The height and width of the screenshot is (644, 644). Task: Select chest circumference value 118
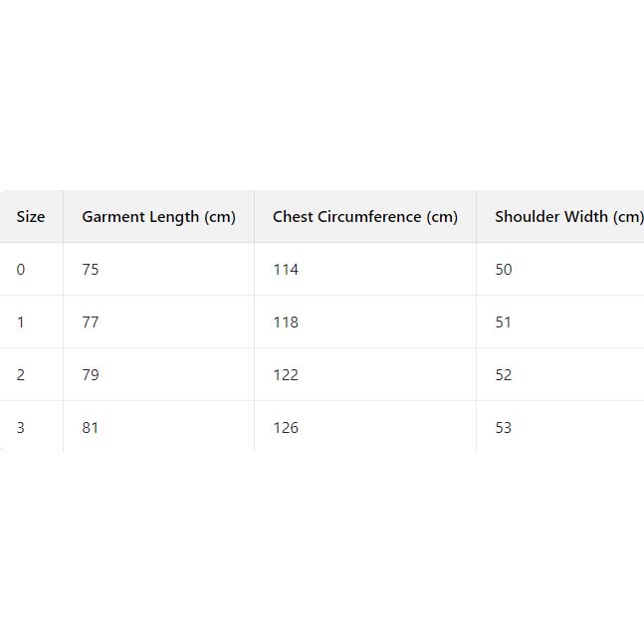click(286, 322)
